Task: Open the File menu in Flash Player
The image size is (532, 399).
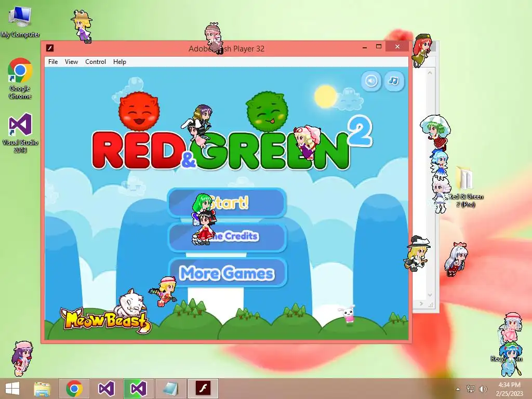Action: pyautogui.click(x=53, y=62)
